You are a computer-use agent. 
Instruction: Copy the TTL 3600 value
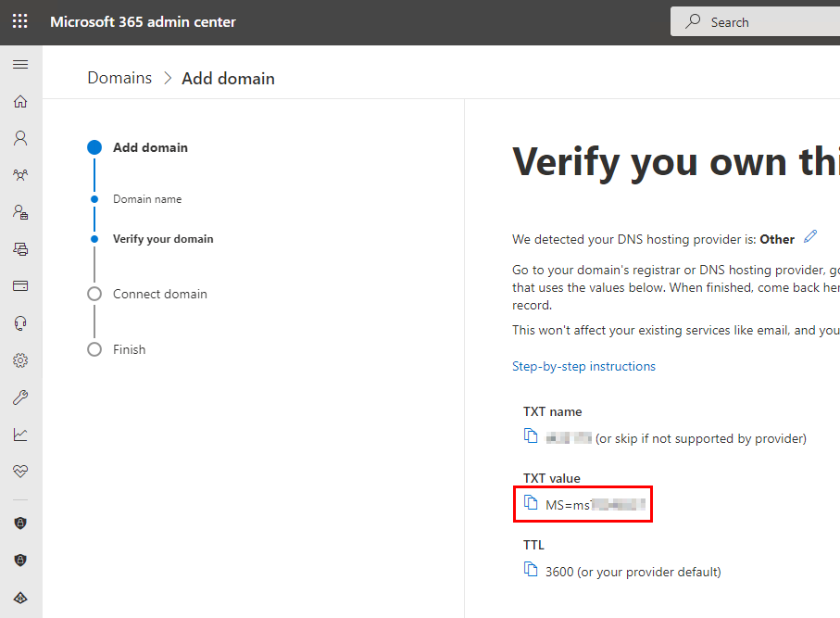pos(531,569)
